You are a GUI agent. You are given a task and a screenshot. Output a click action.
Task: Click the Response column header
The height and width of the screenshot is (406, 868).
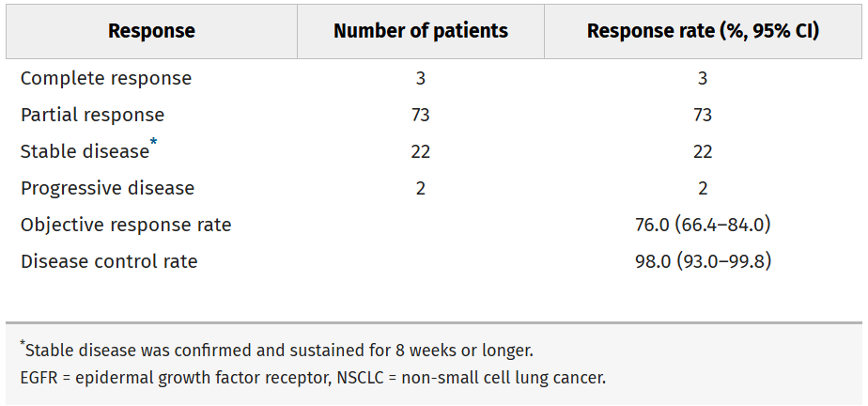(x=151, y=31)
